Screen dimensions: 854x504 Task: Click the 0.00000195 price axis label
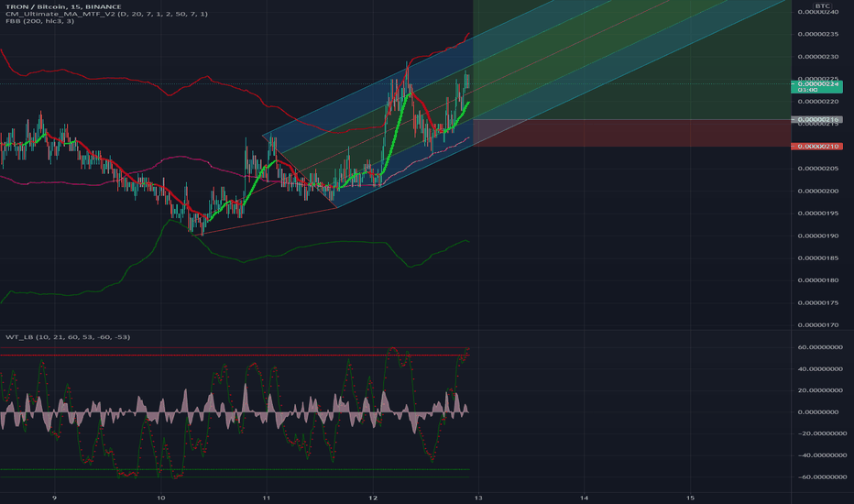point(818,213)
